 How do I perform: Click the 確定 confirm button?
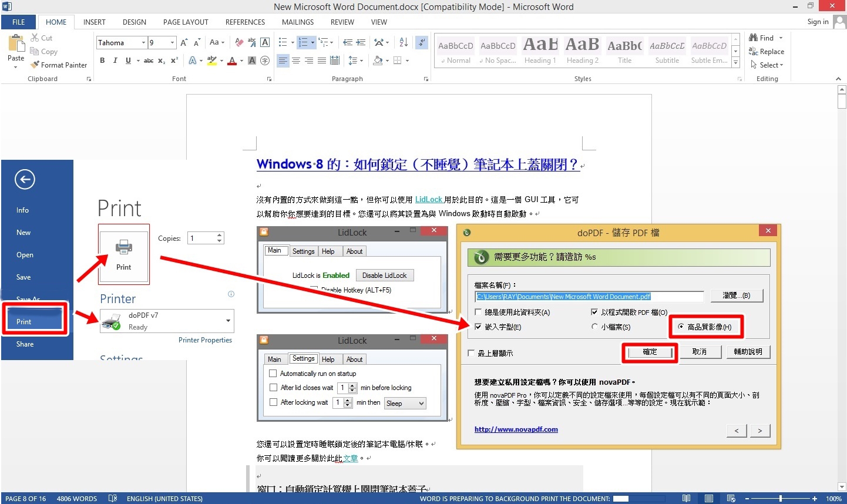click(650, 352)
